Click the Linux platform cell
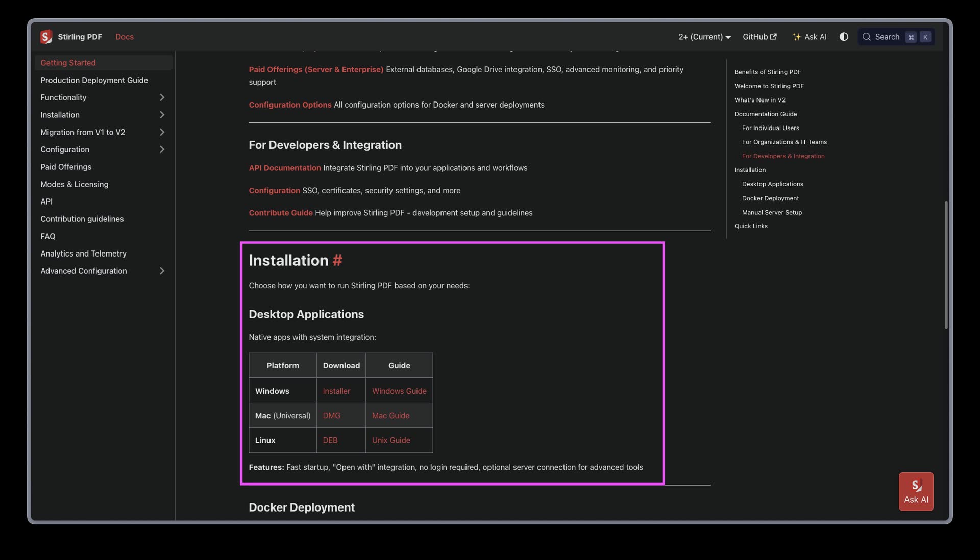Screen dimensions: 980x560 tap(283, 440)
